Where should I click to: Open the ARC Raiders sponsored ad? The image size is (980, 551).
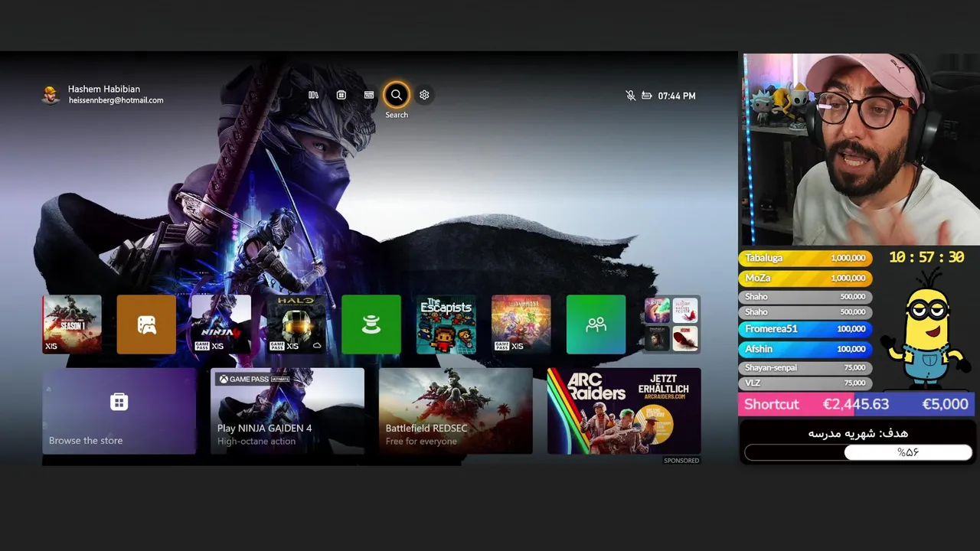(x=625, y=412)
